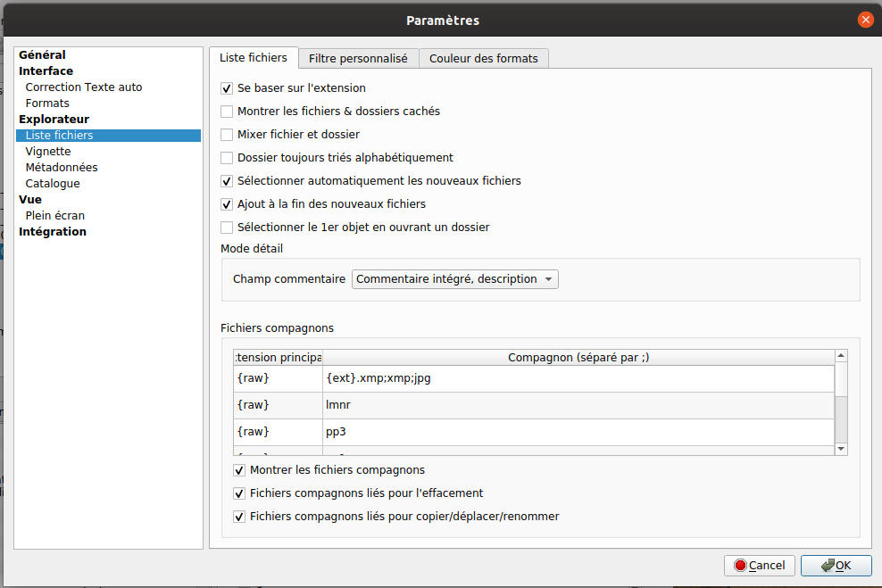Viewport: 882px width, 588px height.
Task: Open 'Correction Texte auto' settings
Action: (x=84, y=87)
